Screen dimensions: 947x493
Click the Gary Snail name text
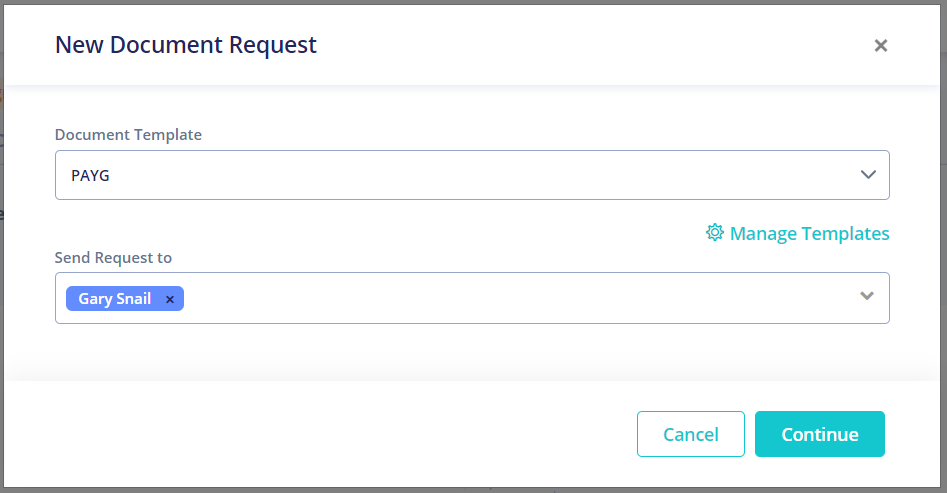coord(114,298)
